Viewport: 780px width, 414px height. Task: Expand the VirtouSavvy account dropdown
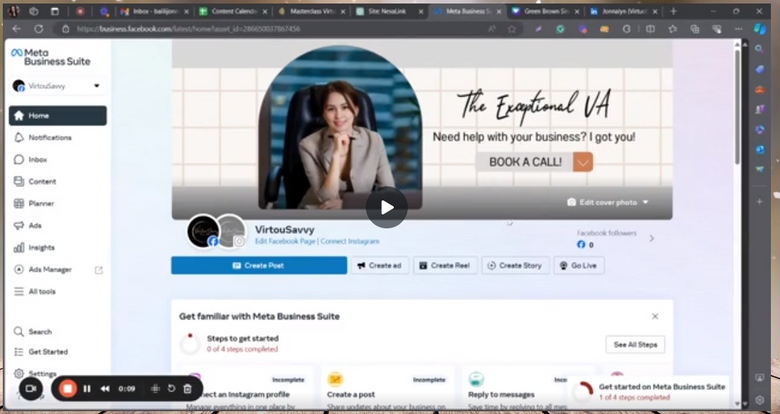pyautogui.click(x=58, y=86)
